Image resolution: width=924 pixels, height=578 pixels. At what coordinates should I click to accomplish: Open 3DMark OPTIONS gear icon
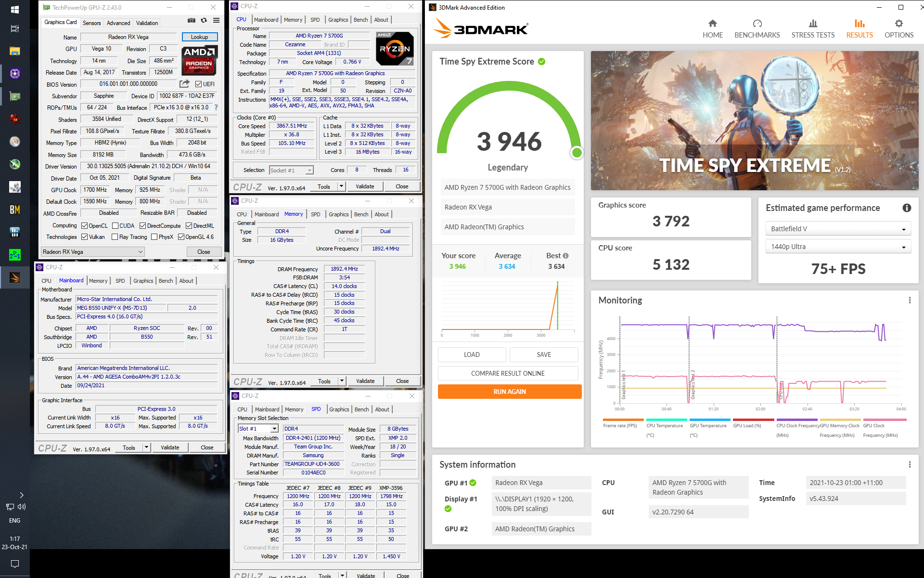point(899,24)
